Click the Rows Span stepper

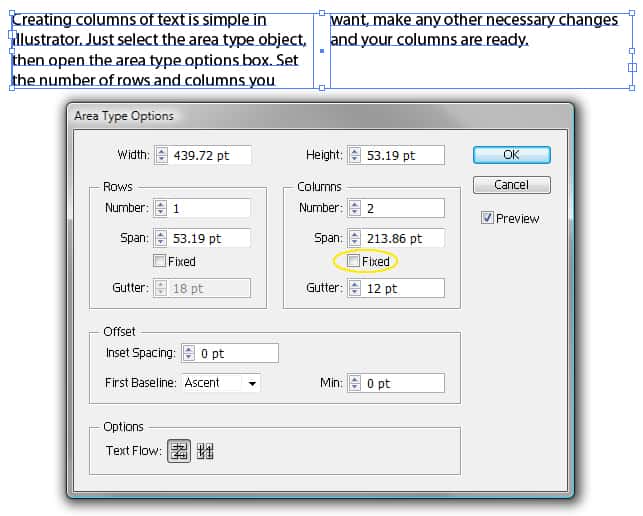click(161, 238)
